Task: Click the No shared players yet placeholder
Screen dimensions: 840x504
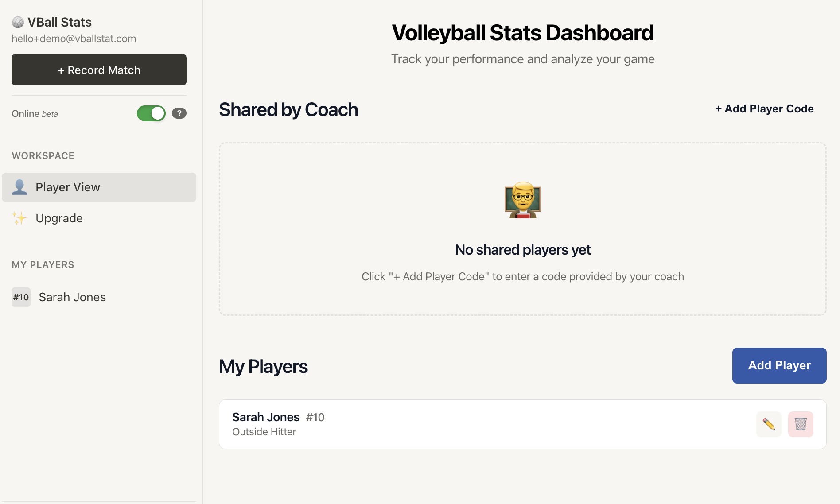Action: point(523,250)
